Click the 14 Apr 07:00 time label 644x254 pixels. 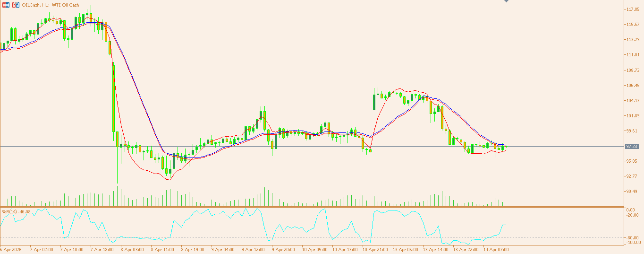click(x=495, y=249)
